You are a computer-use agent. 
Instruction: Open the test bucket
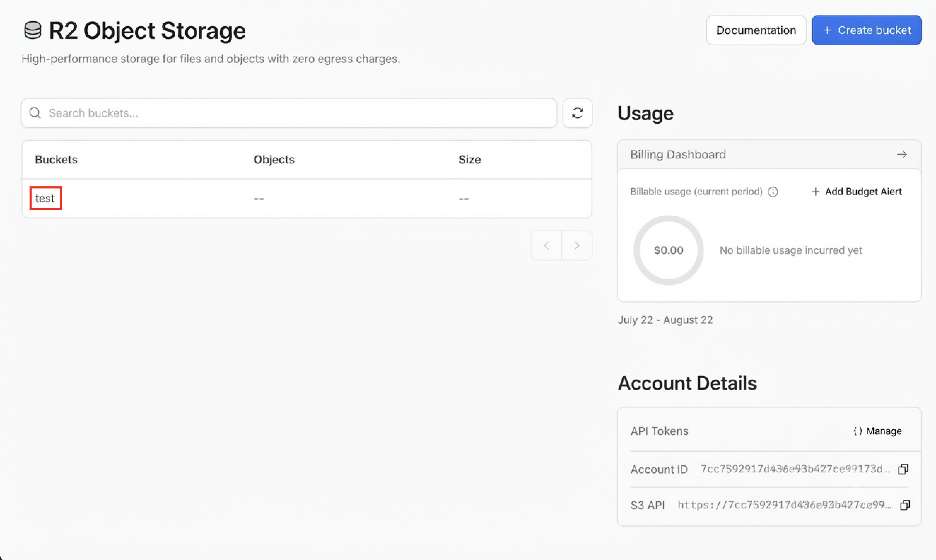(x=45, y=198)
